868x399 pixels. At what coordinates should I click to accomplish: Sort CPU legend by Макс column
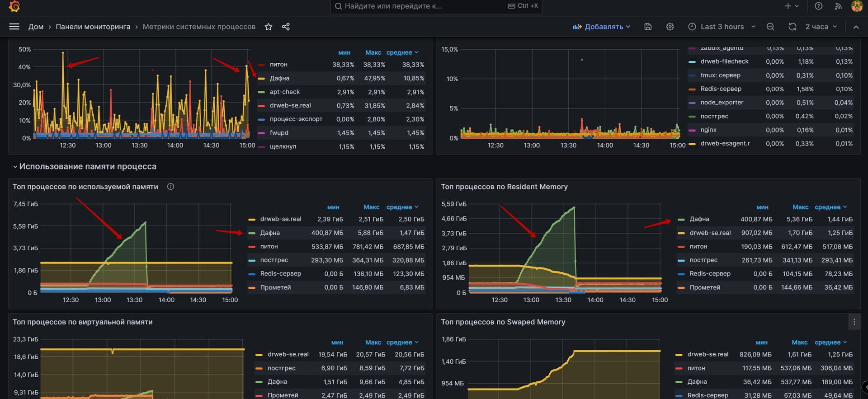tap(373, 52)
